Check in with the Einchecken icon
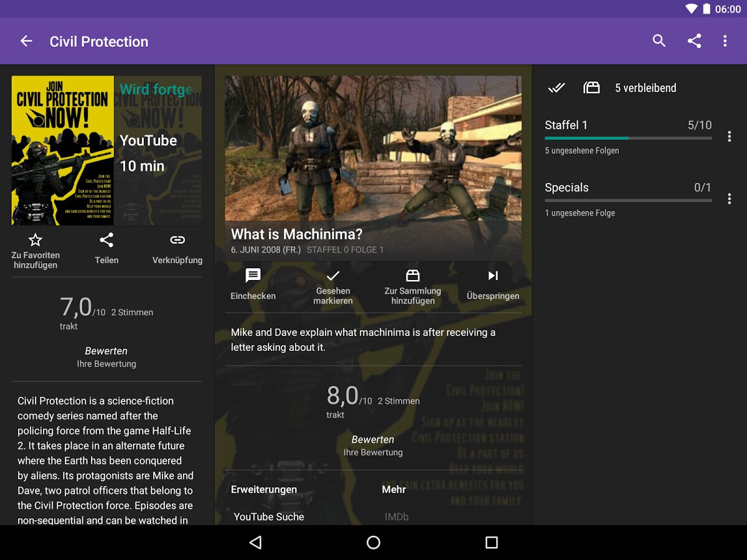The width and height of the screenshot is (747, 560). click(x=253, y=275)
